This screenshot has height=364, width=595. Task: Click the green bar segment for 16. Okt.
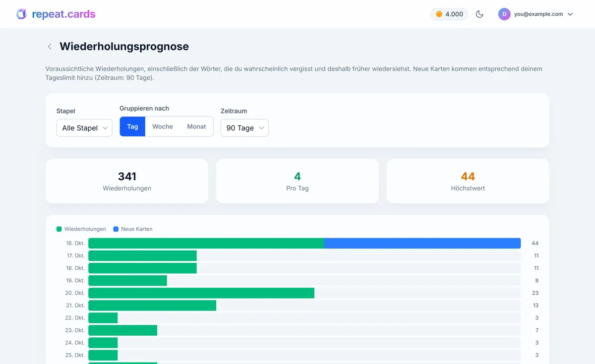coord(206,243)
